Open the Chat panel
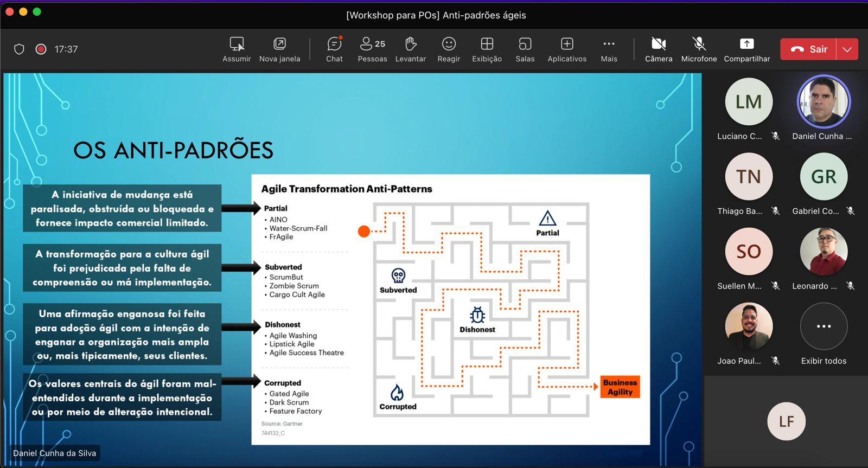Screen dimensions: 868x468 tap(334, 49)
